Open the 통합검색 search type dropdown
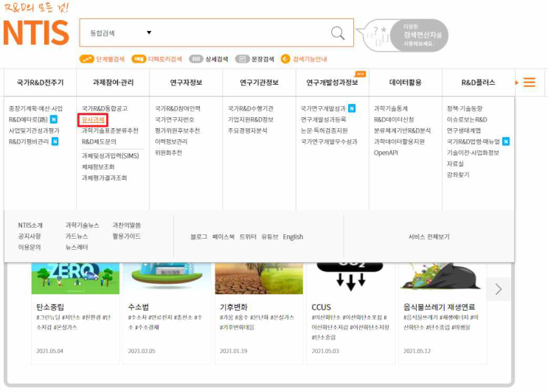548x392 pixels. [x=120, y=33]
